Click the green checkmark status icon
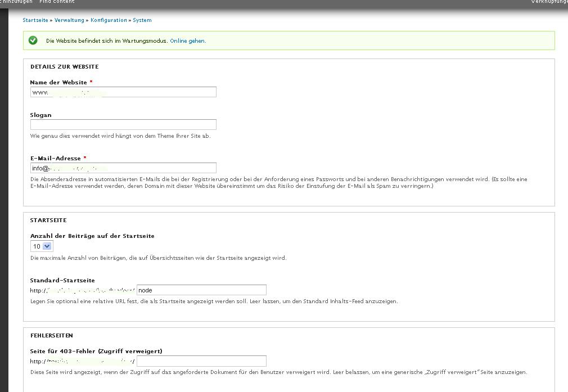This screenshot has height=392, width=568. click(33, 40)
